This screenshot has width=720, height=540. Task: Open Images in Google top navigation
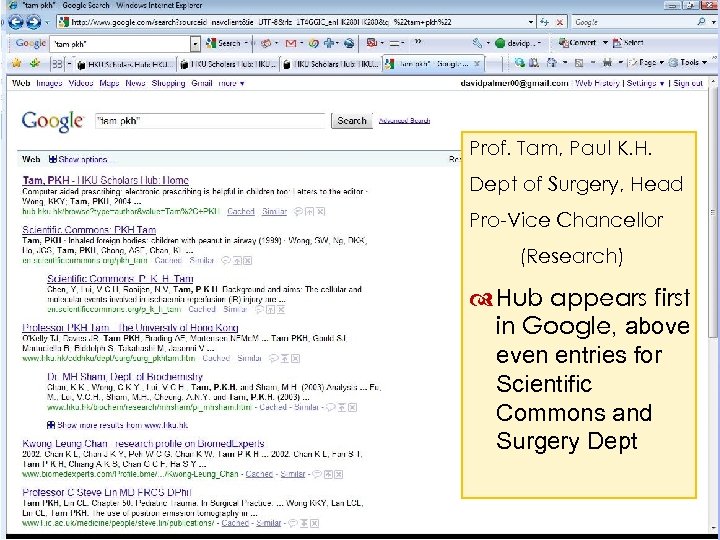[49, 83]
